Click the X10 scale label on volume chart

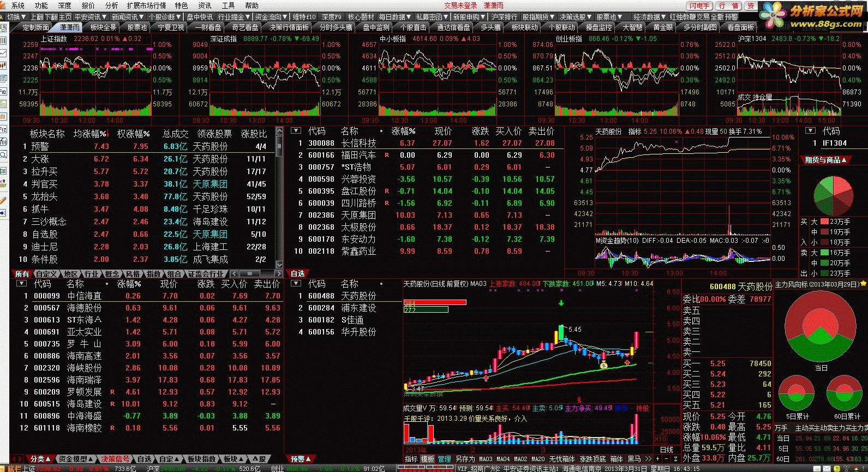tap(660, 439)
